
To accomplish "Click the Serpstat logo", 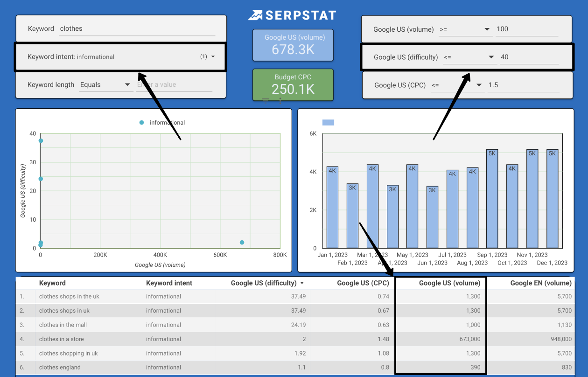I will click(x=292, y=15).
